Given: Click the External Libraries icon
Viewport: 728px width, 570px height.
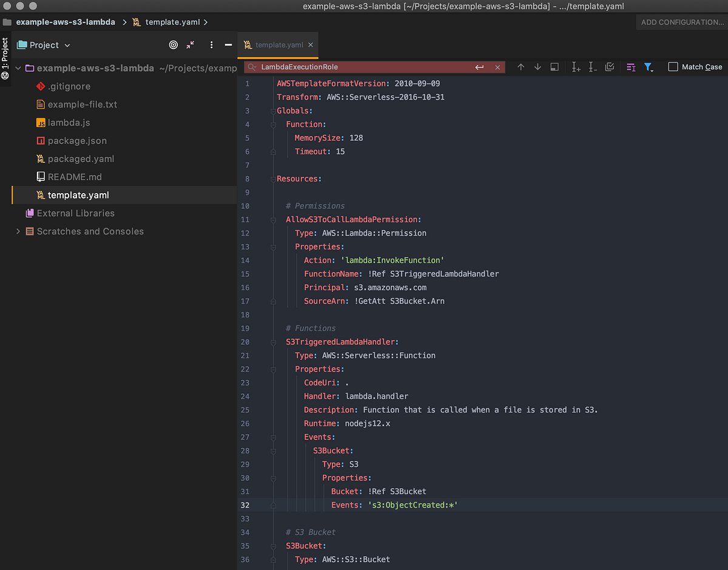Looking at the screenshot, I should pyautogui.click(x=30, y=213).
